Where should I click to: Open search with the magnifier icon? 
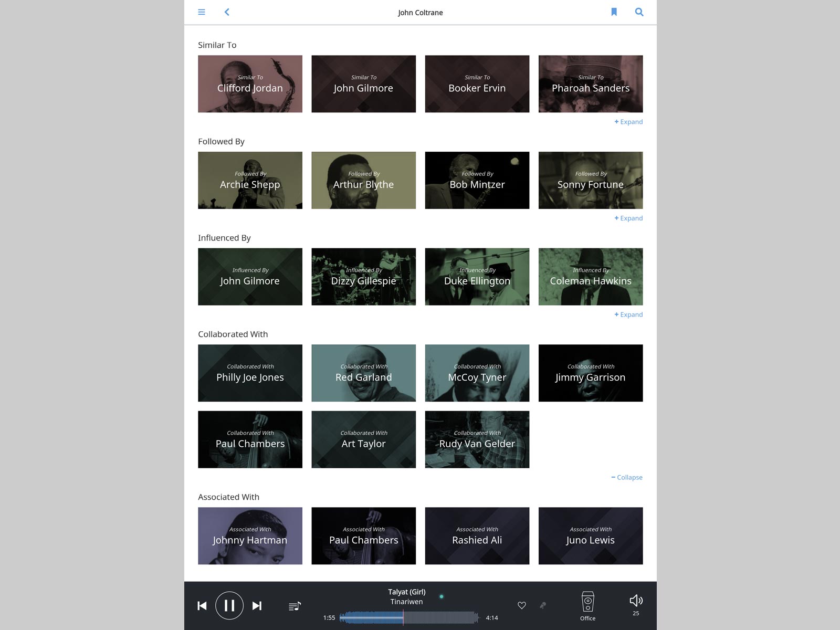click(x=639, y=12)
